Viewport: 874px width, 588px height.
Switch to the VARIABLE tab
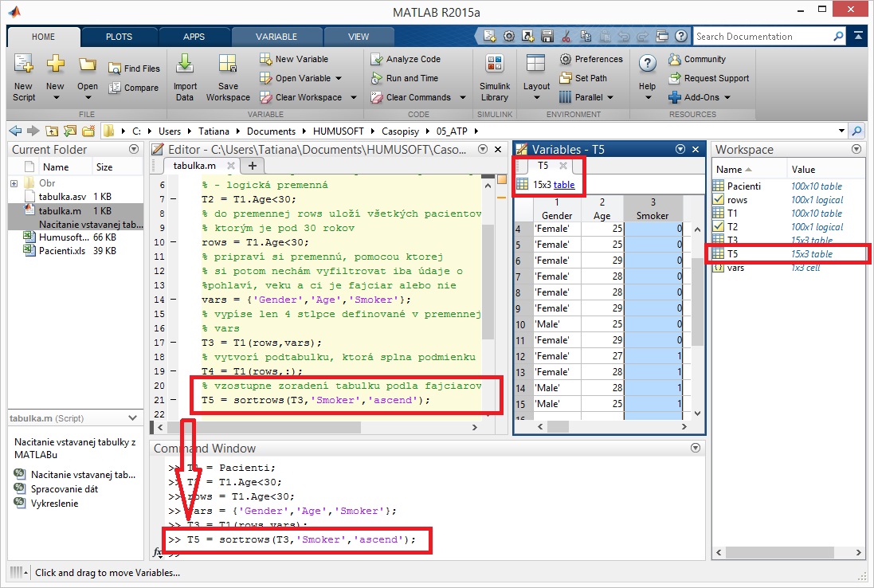tap(276, 37)
